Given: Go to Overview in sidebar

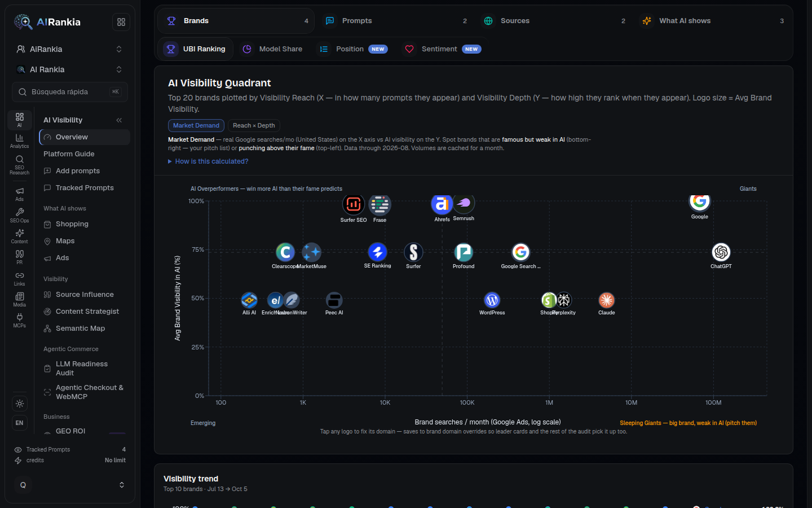Looking at the screenshot, I should click(x=85, y=137).
